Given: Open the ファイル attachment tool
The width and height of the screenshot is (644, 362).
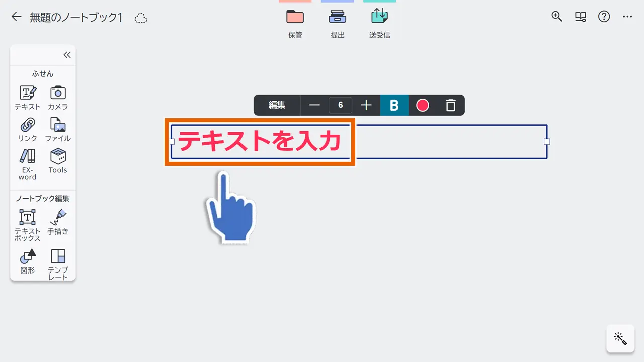Looking at the screenshot, I should tap(58, 128).
